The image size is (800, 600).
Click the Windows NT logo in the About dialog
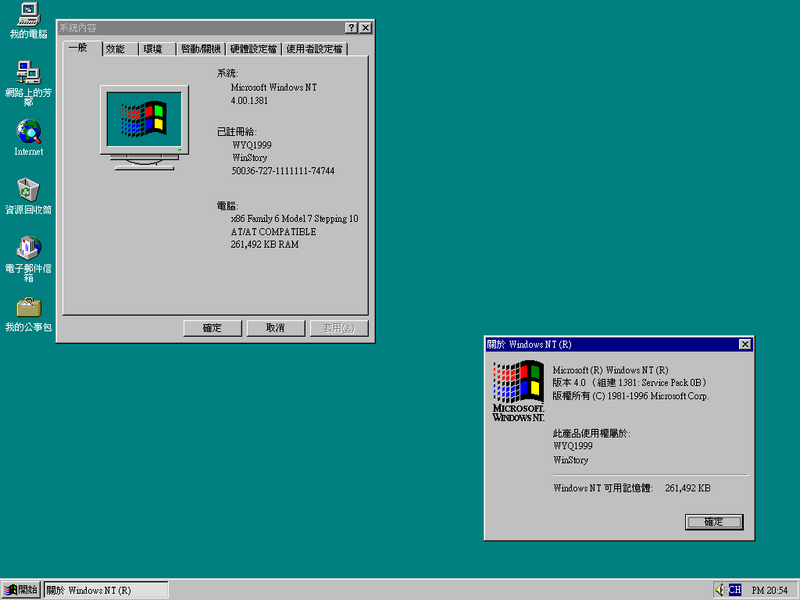pyautogui.click(x=518, y=391)
